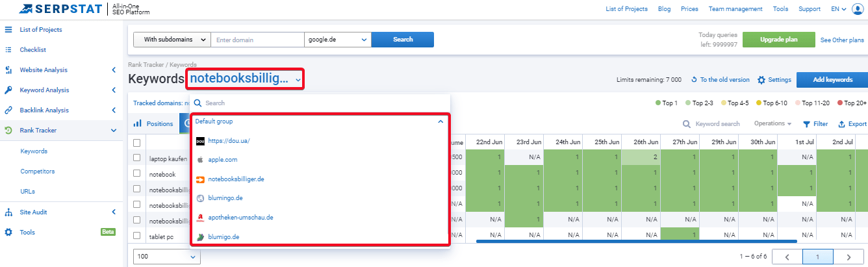Open the 100 rows-per-page dropdown
Viewport: 868px width, 267px height.
(x=167, y=257)
